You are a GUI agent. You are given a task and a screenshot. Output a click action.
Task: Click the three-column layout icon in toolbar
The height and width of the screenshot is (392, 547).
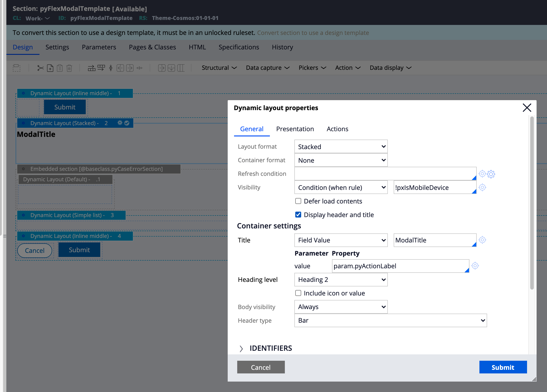pyautogui.click(x=181, y=68)
